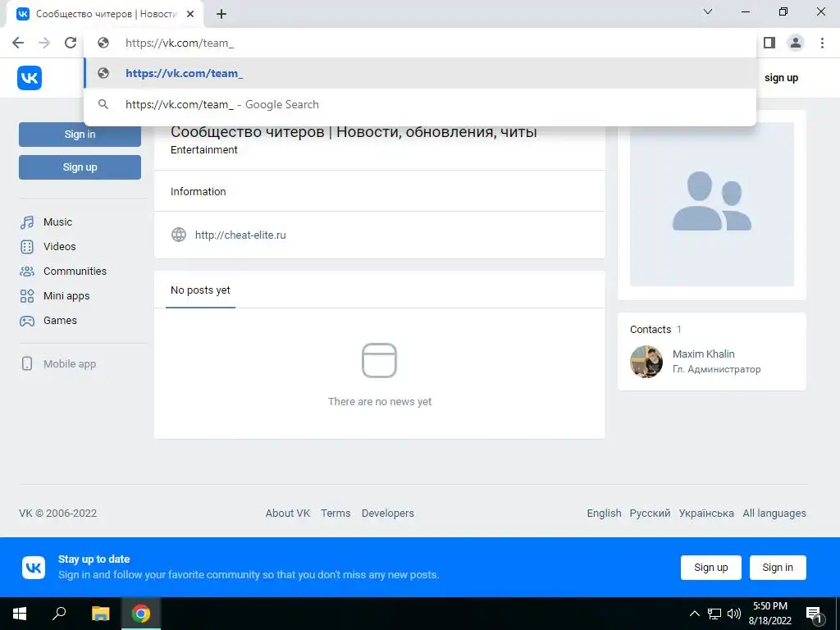Click the community avatar placeholder image
The image size is (840, 630).
(712, 204)
